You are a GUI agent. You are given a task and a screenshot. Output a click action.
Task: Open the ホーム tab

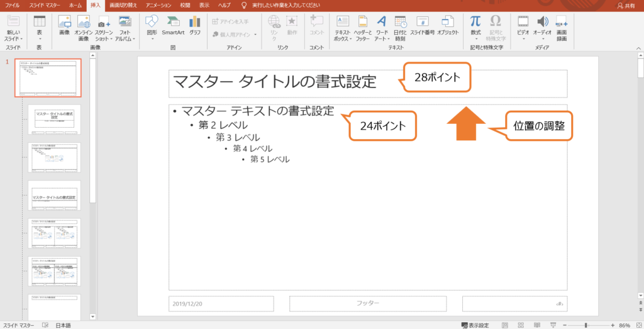point(75,5)
